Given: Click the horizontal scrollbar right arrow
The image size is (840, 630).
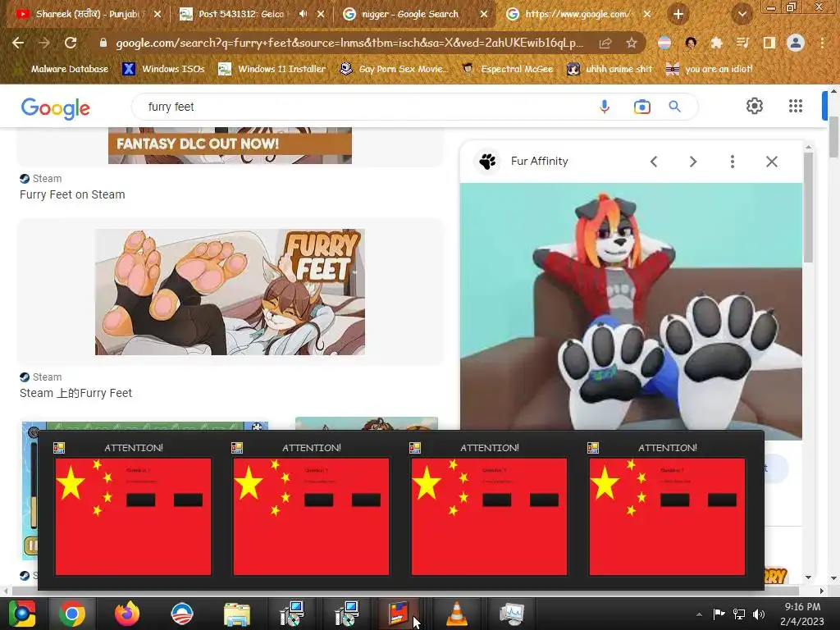Looking at the screenshot, I should [822, 591].
